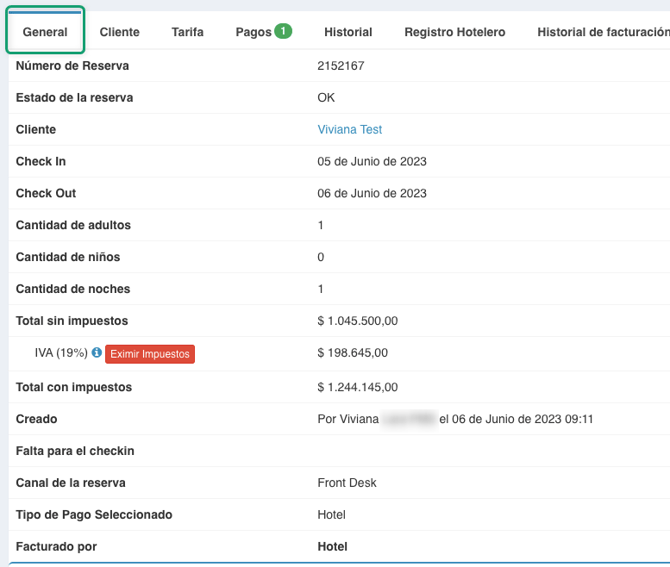This screenshot has height=567, width=670.
Task: Click the green badge on Pagos tab
Action: [283, 32]
